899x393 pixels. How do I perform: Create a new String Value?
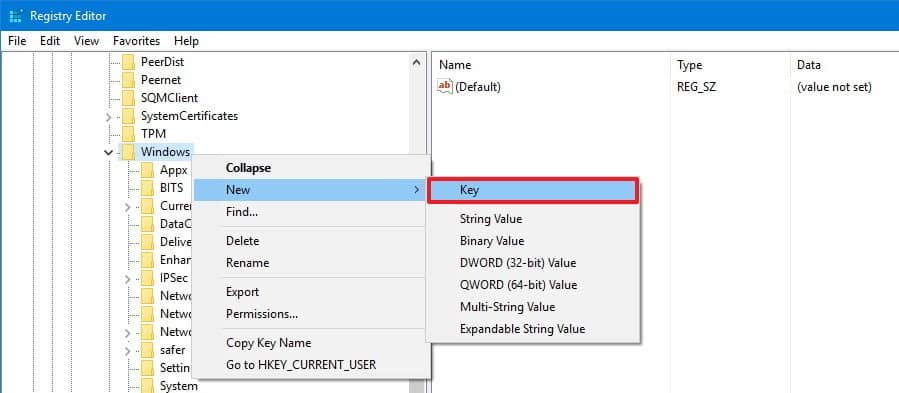click(533, 219)
